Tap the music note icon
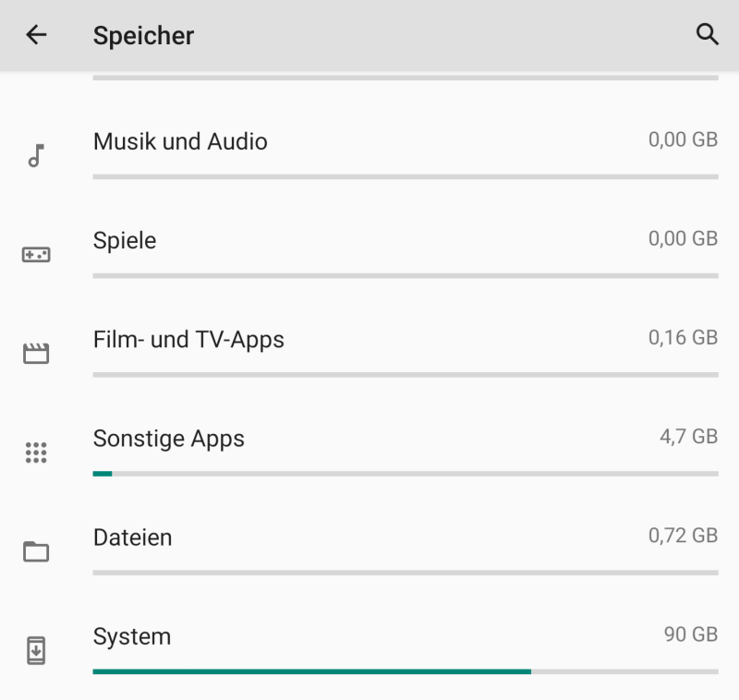Screen dimensions: 739x700 click(x=36, y=155)
